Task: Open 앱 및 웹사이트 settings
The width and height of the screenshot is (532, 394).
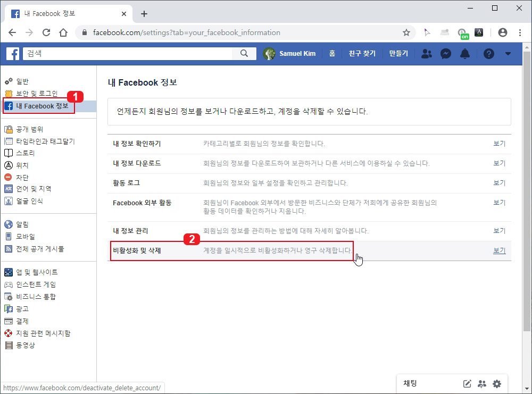Action: coord(37,272)
